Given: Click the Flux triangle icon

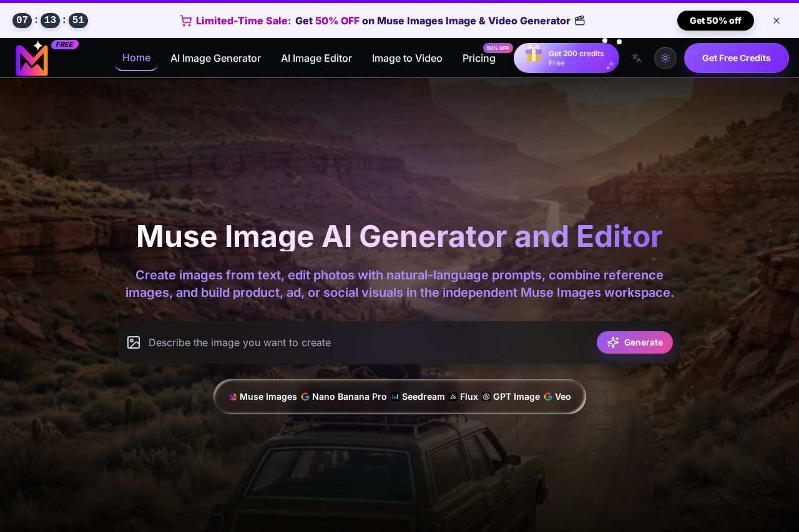Looking at the screenshot, I should [453, 397].
